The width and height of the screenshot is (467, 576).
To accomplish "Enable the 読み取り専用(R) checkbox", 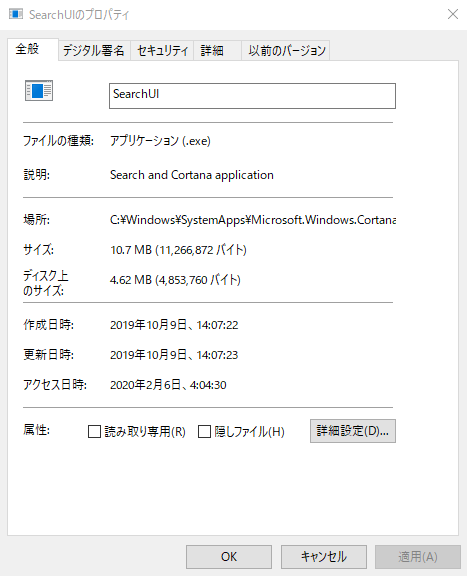I will click(94, 431).
